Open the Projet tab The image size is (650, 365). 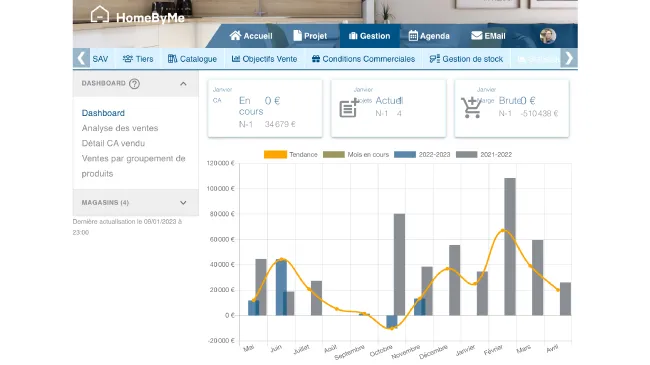pyautogui.click(x=310, y=36)
